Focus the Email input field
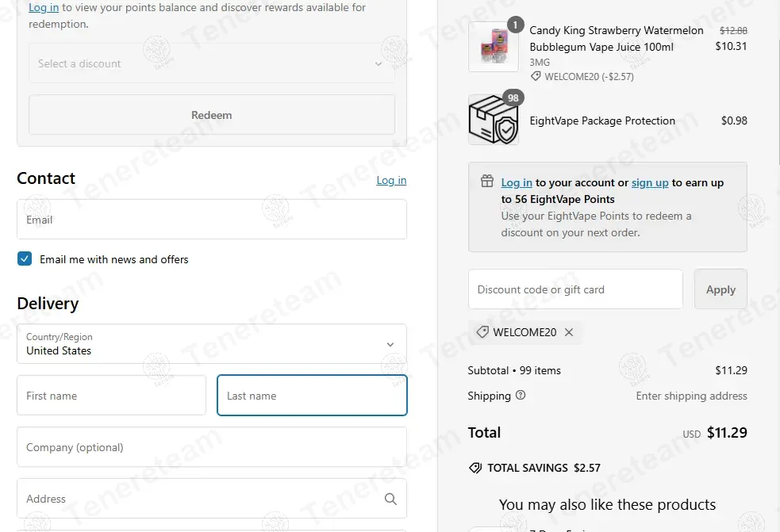Viewport: 780px width, 532px height. (212, 220)
